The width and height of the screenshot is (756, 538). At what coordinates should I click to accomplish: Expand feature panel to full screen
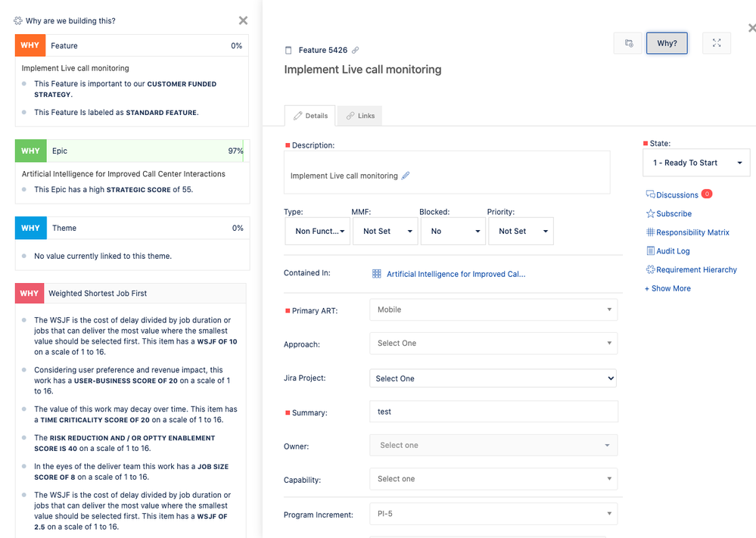pyautogui.click(x=717, y=43)
